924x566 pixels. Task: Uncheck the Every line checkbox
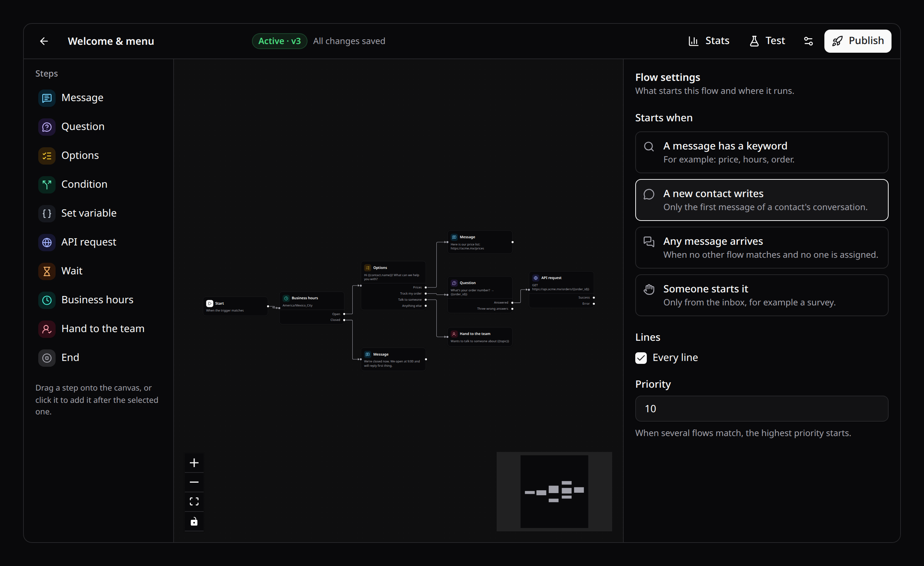click(x=641, y=358)
